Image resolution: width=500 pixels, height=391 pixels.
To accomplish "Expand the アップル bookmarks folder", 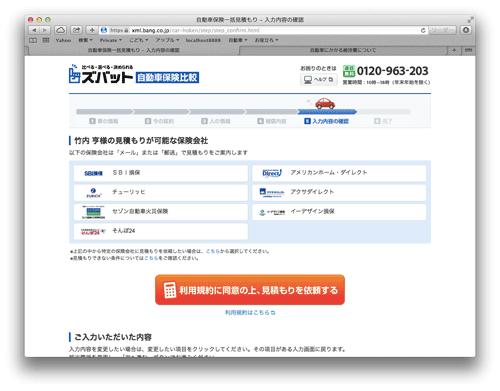I will [167, 40].
